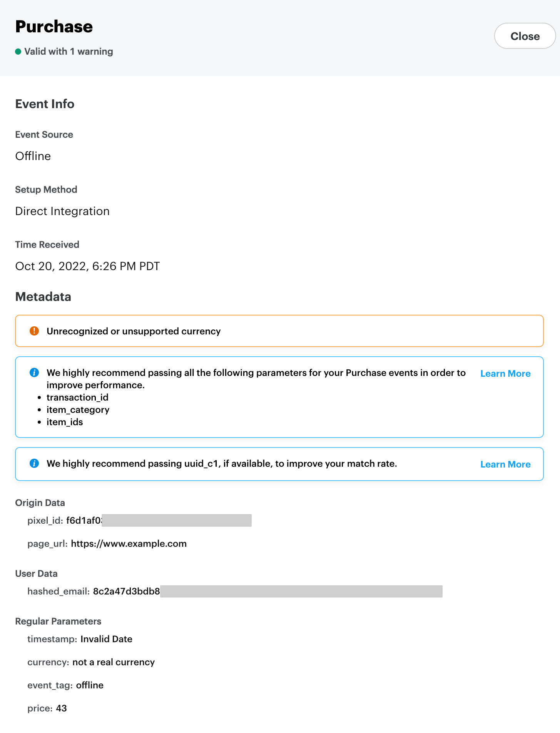This screenshot has width=560, height=733.
Task: Select the pixel_id value 'f6d1af0'
Action: click(84, 521)
